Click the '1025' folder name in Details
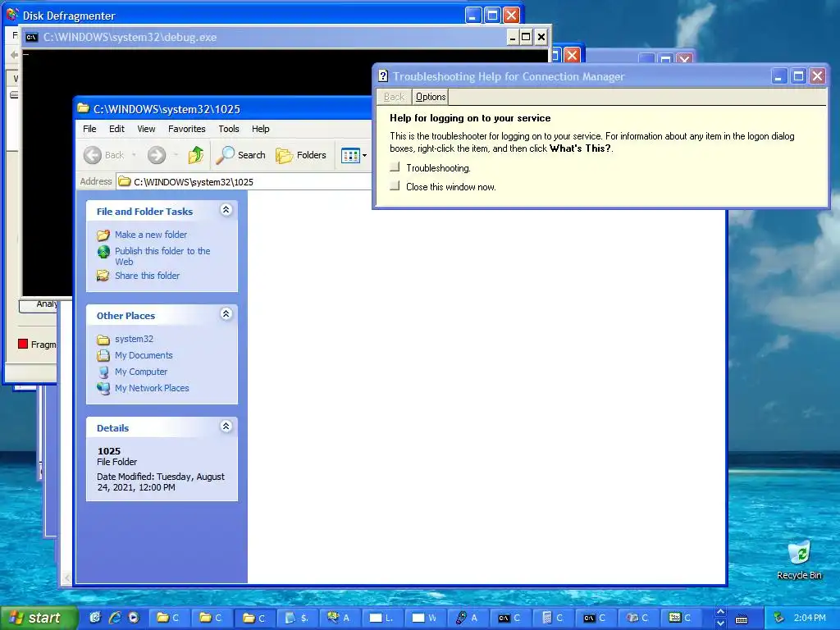 (109, 451)
